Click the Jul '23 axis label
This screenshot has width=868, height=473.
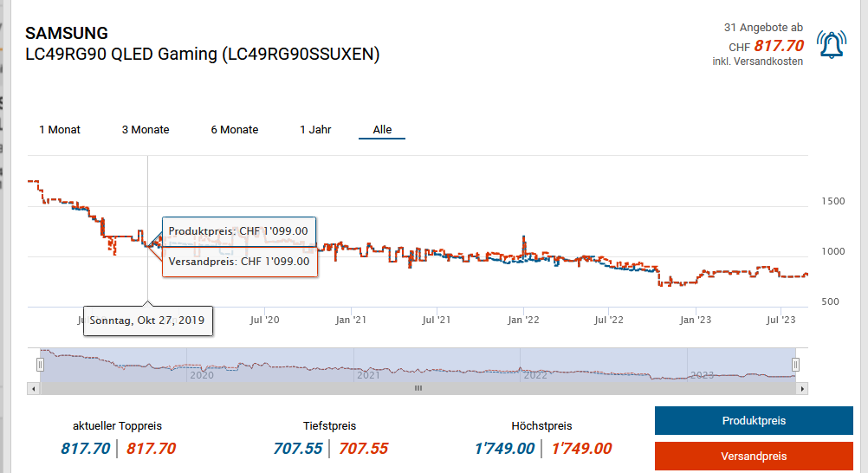(x=781, y=320)
